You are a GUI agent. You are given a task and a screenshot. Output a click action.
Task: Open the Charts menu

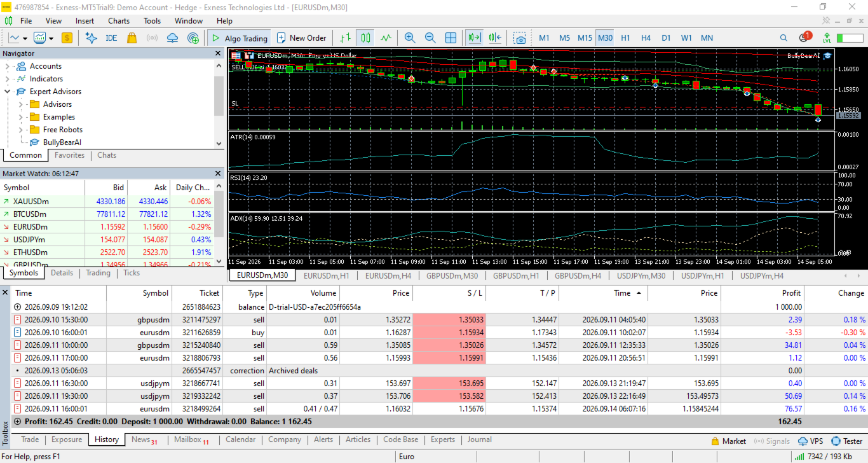[119, 20]
